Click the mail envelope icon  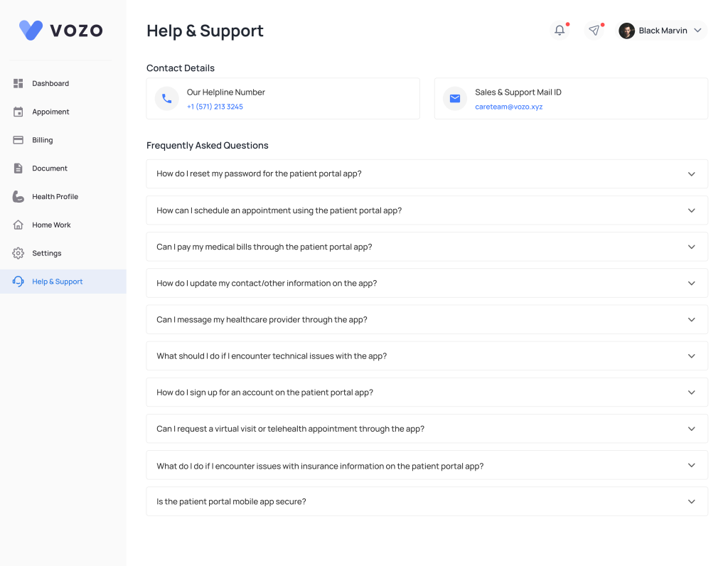(x=455, y=99)
